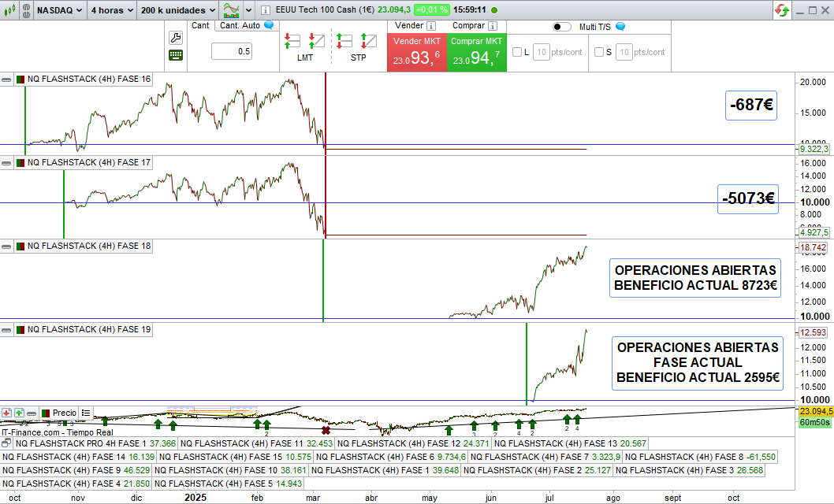
Task: Click the green keyboard icon
Action: click(176, 55)
